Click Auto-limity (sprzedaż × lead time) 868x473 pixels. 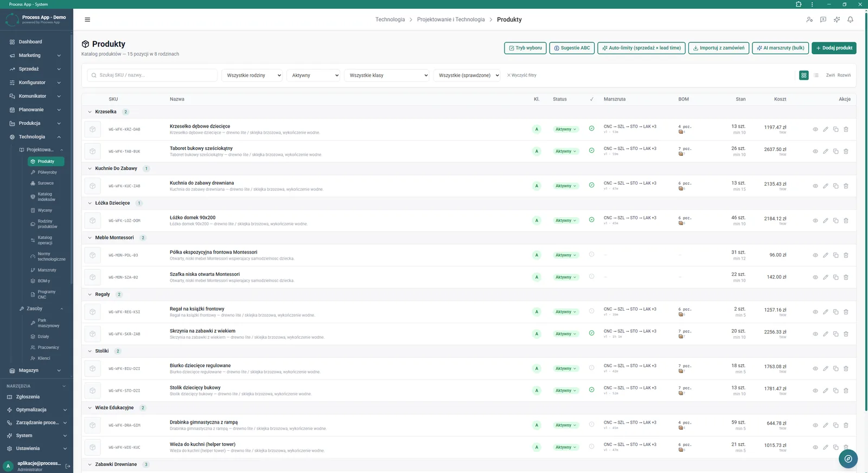click(641, 48)
